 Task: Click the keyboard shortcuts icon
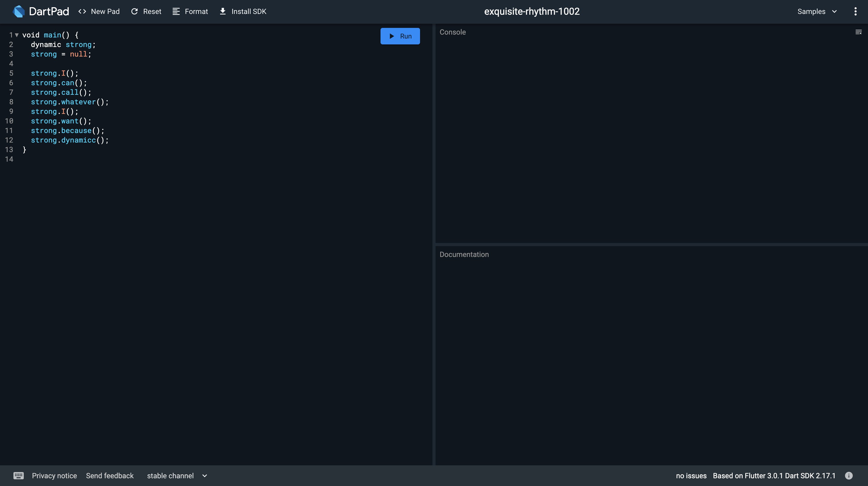19,476
